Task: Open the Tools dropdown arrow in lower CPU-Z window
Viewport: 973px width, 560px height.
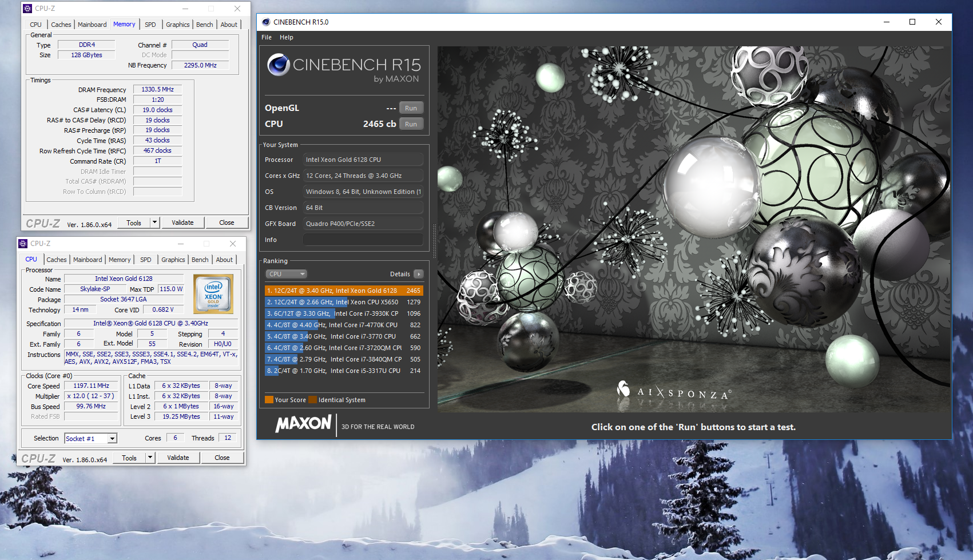Action: tap(150, 458)
